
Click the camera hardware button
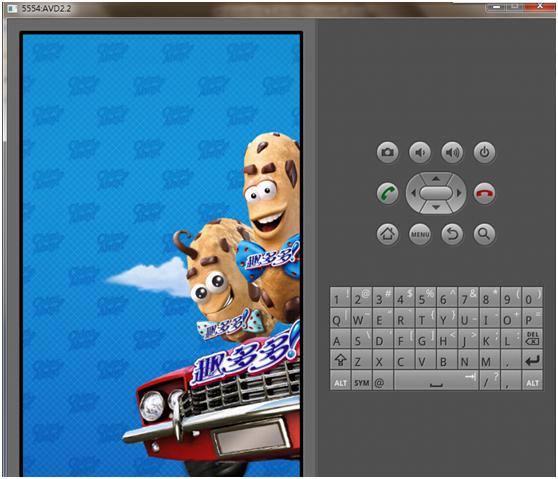click(x=388, y=152)
